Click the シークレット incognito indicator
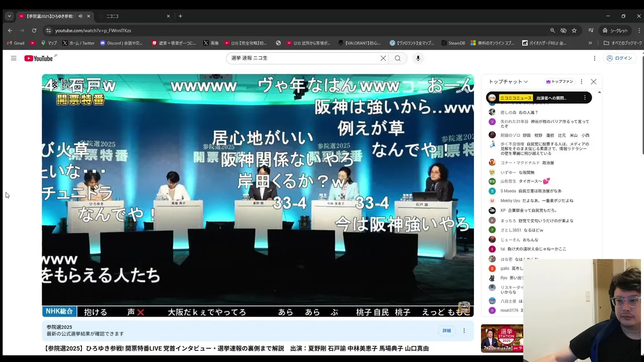The image size is (644, 362). 615,30
